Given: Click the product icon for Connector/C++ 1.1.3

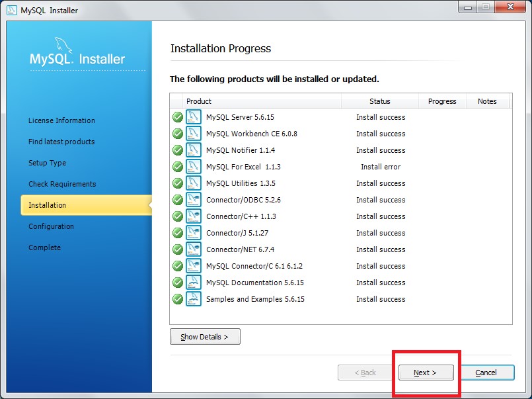Looking at the screenshot, I should [194, 216].
